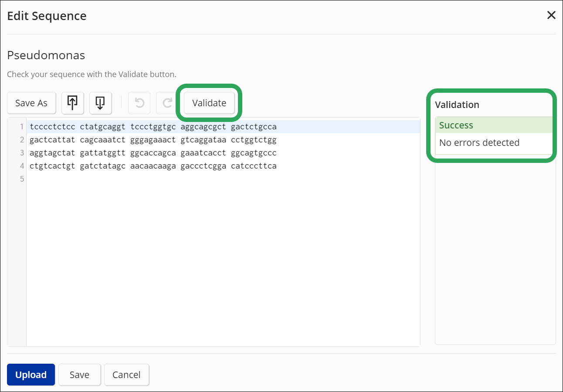The height and width of the screenshot is (392, 563).
Task: Select the Success validation result header
Action: (x=456, y=125)
